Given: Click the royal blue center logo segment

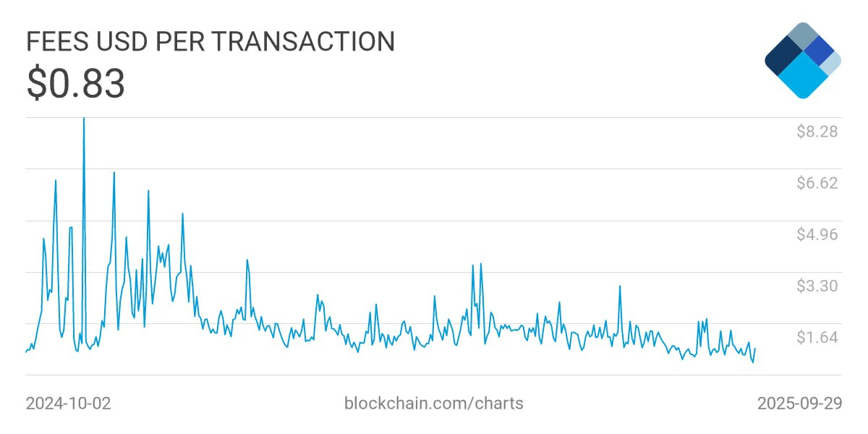Looking at the screenshot, I should click(x=818, y=51).
